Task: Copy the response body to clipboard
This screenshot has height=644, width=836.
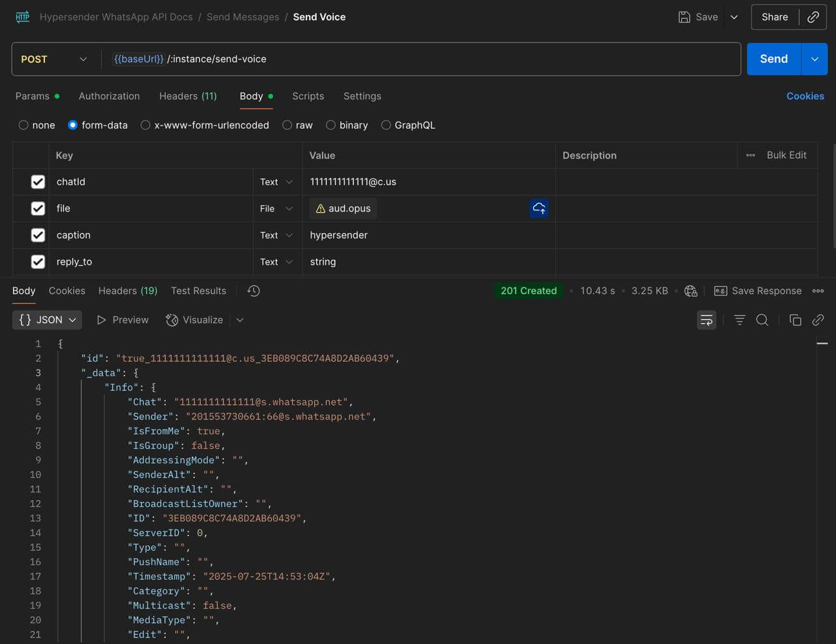Action: (x=795, y=320)
